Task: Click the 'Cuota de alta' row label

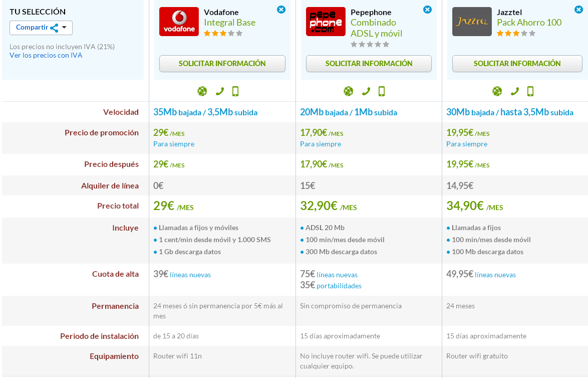Action: (115, 274)
